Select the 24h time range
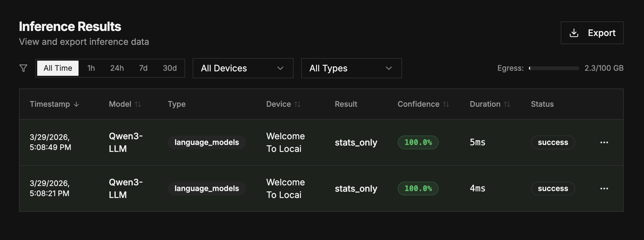Viewport: 644px width, 240px height. pos(117,68)
